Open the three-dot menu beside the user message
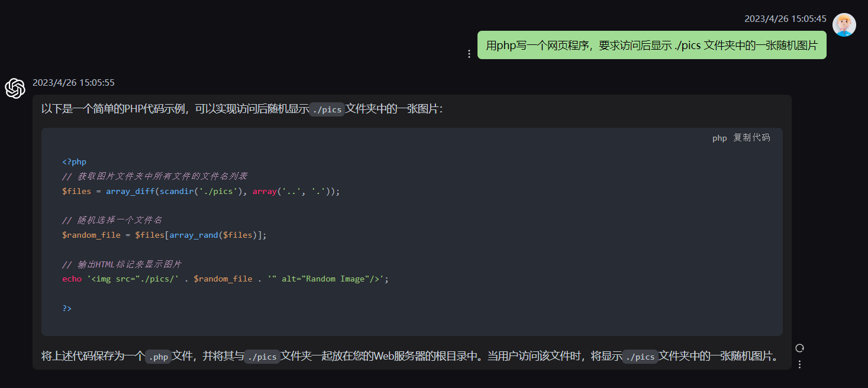868x388 pixels. click(469, 53)
